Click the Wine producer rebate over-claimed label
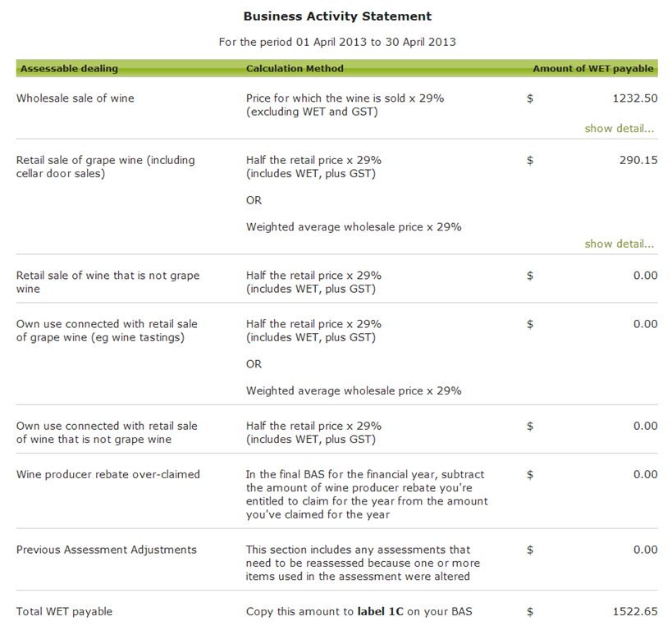 tap(108, 474)
